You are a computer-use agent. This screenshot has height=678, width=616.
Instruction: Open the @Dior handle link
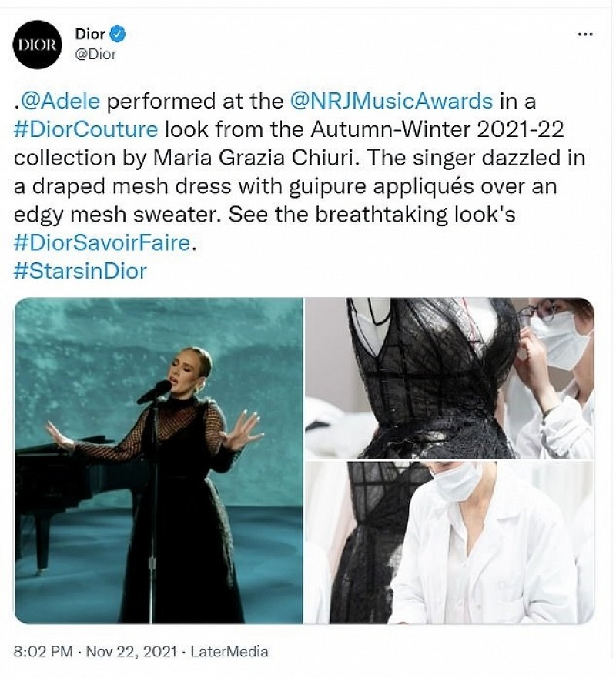pos(95,55)
